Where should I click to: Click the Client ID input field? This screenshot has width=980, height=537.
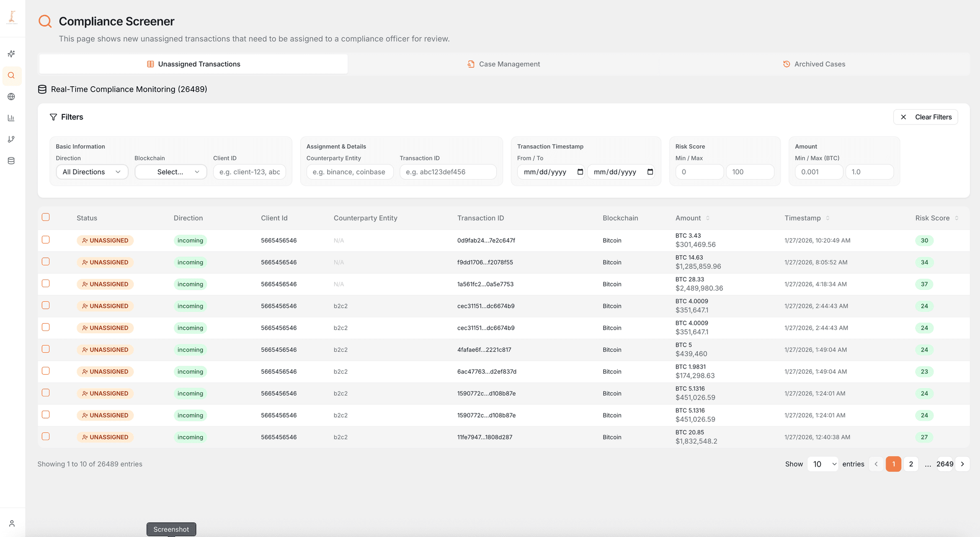click(249, 172)
